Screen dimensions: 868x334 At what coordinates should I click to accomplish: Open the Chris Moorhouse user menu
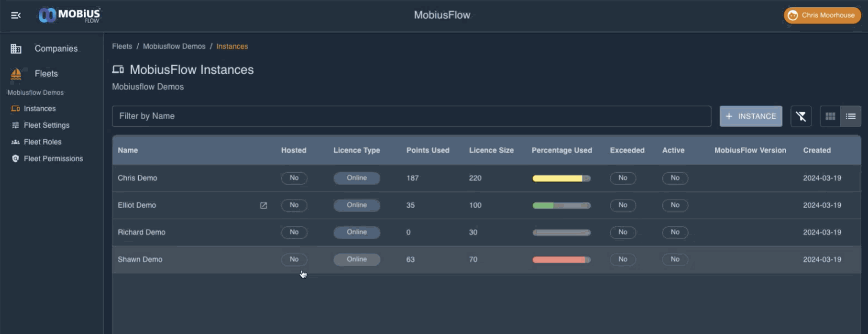tap(822, 15)
